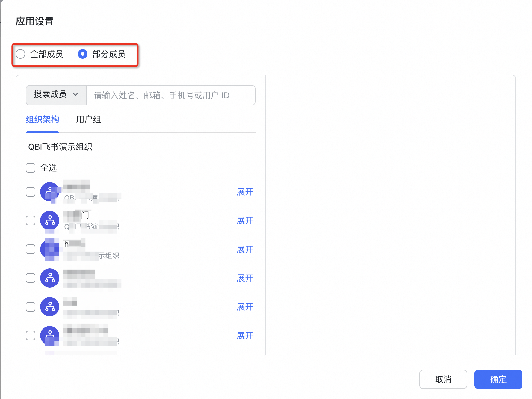Expand the fourth department row with 展开

[245, 278]
